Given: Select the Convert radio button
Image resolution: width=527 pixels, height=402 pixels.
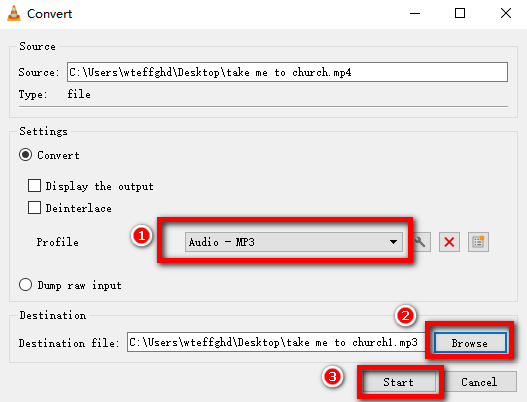Looking at the screenshot, I should pos(26,155).
